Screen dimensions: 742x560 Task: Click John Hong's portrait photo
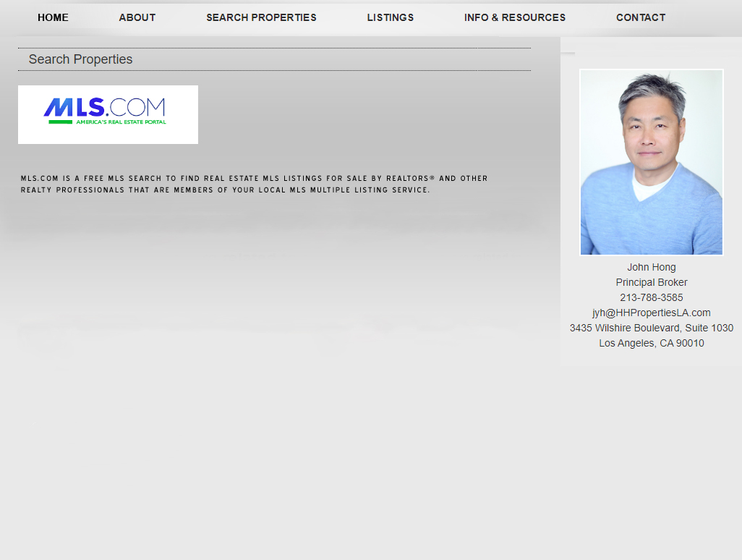[x=651, y=162]
